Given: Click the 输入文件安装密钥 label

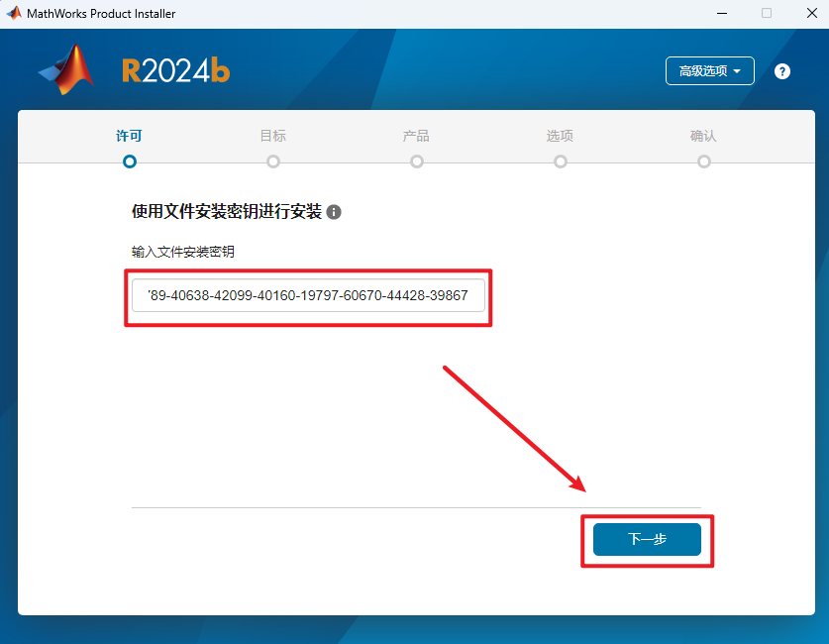Looking at the screenshot, I should pos(183,252).
